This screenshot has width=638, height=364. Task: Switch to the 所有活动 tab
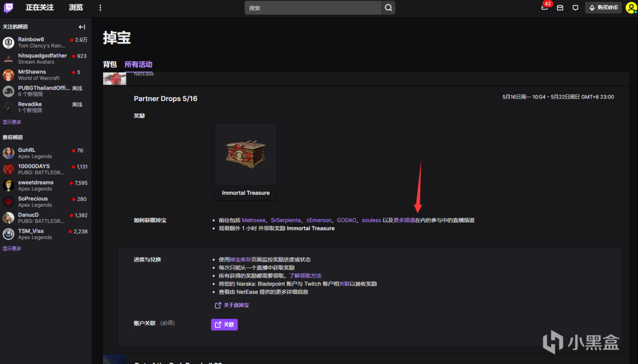[138, 64]
